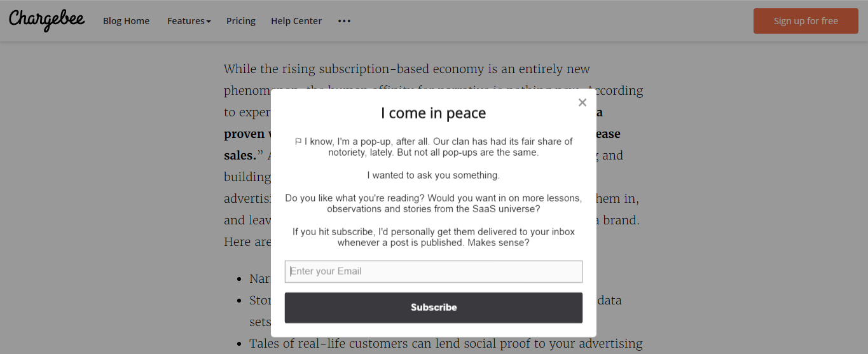Image resolution: width=868 pixels, height=354 pixels.
Task: Click the article line "While the rising subscription-based economy"
Action: click(407, 69)
